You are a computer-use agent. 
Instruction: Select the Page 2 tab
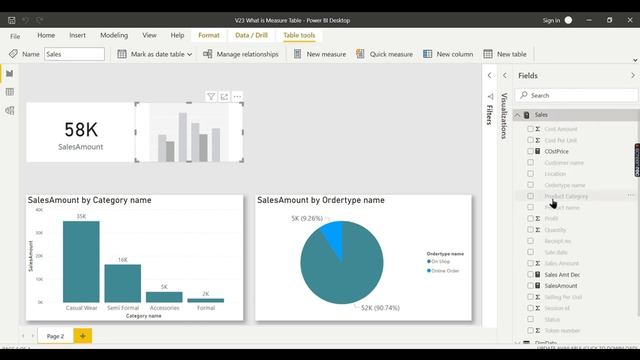(56, 336)
